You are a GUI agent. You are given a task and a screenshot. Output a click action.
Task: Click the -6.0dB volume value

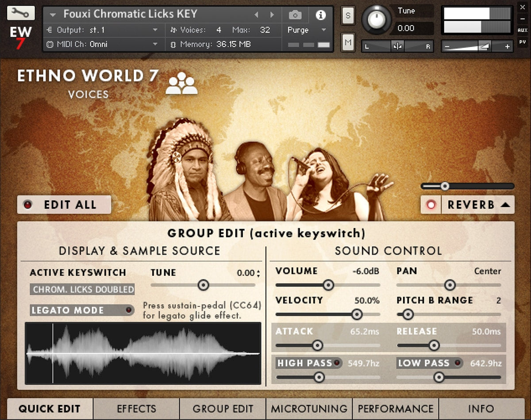366,271
